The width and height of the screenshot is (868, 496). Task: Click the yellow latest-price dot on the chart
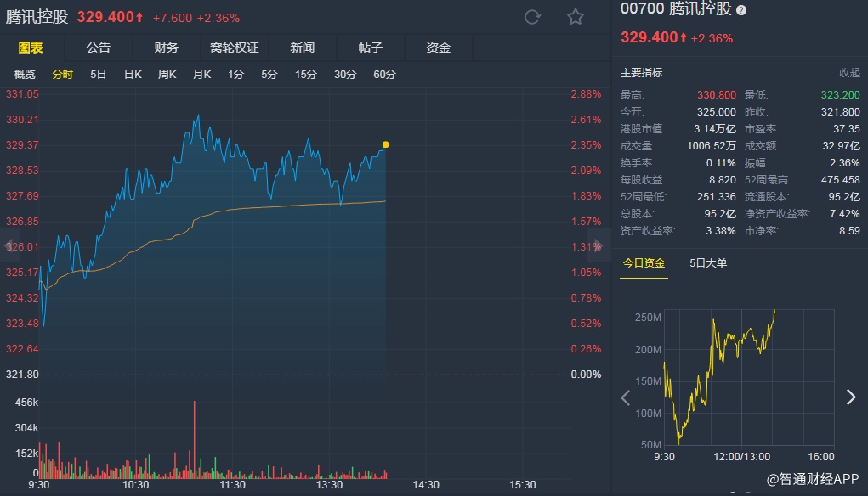pos(386,144)
